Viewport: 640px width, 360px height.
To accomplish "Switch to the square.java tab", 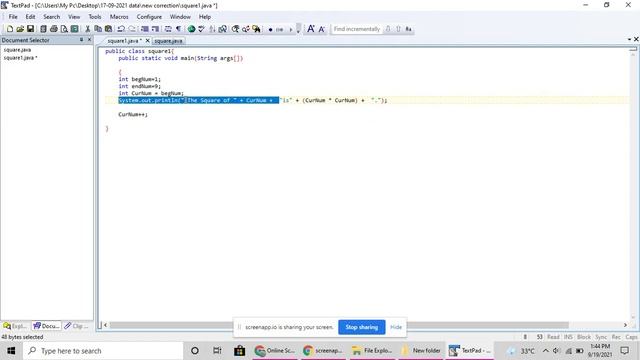I will tap(168, 41).
